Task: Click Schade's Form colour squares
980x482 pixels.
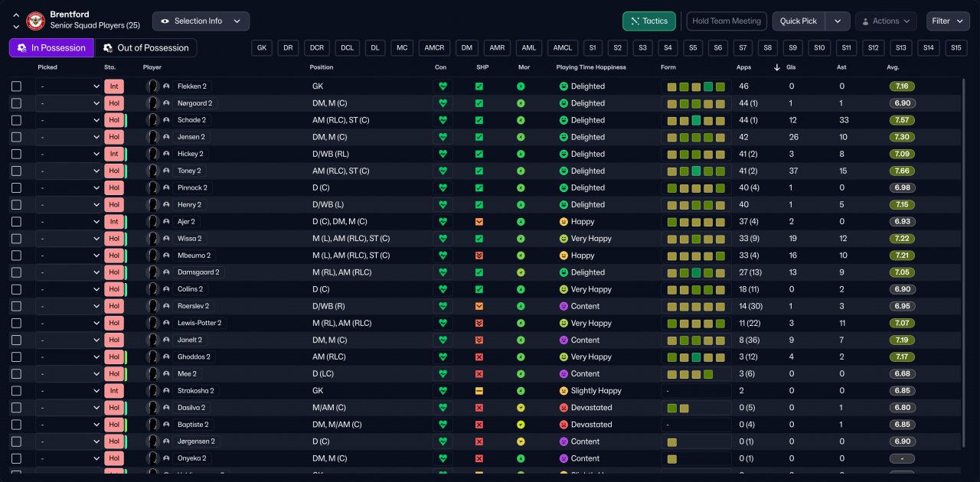Action: click(696, 120)
